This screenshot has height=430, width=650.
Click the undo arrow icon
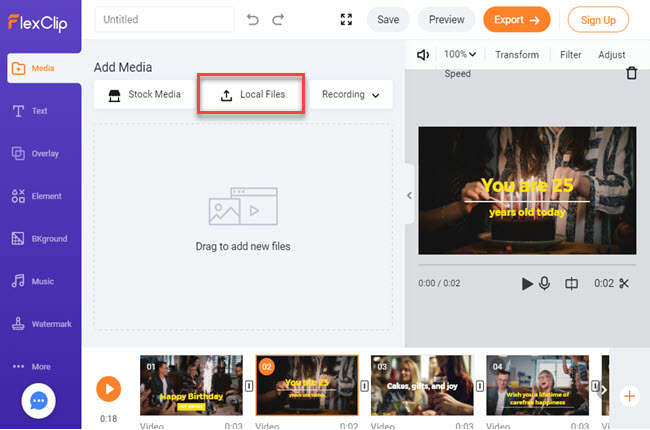click(253, 19)
